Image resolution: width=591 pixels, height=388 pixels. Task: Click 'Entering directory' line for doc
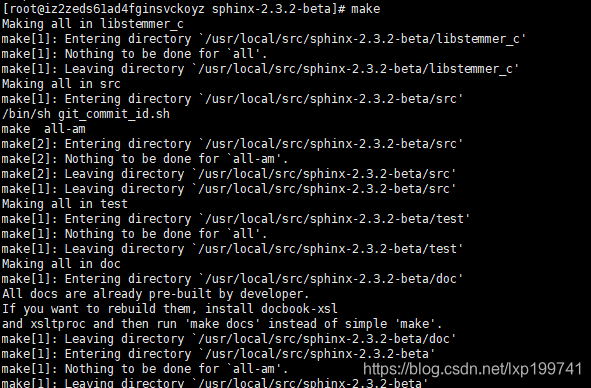point(232,279)
